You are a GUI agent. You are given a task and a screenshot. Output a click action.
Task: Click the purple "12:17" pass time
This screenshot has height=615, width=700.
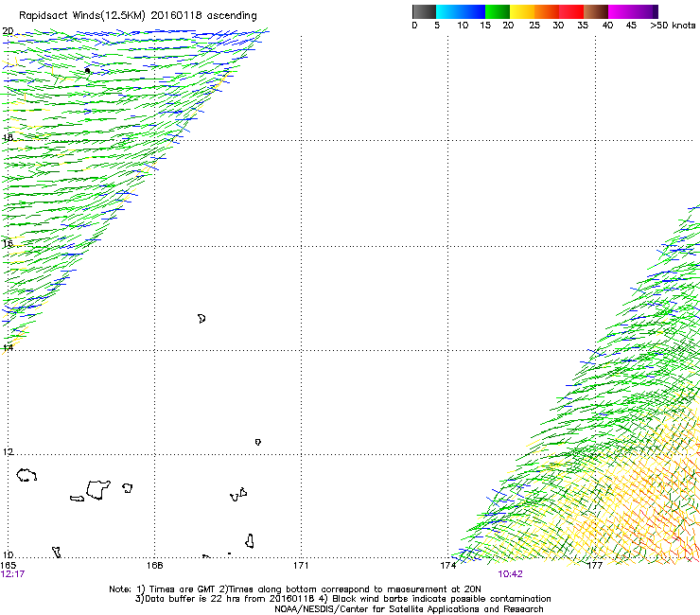pos(12,574)
